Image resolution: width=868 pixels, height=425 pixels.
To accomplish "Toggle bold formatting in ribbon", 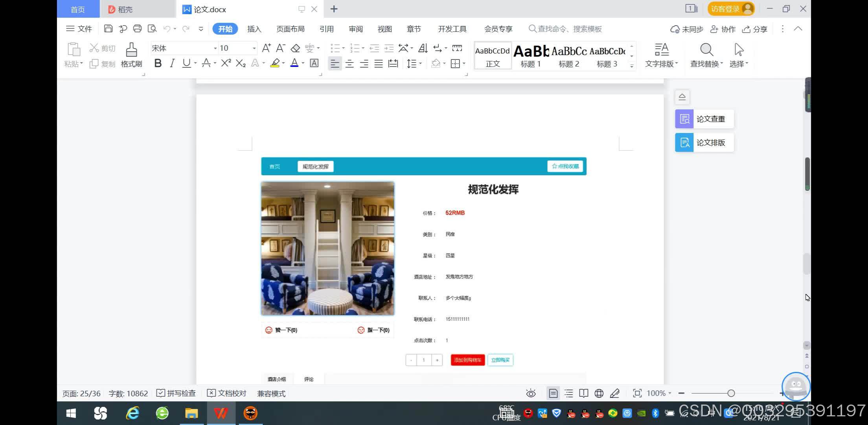I will pyautogui.click(x=157, y=63).
